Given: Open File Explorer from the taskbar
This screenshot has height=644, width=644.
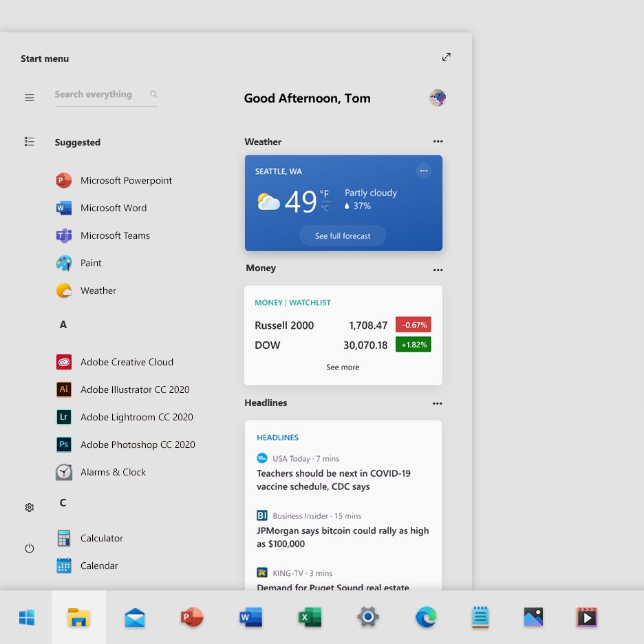Looking at the screenshot, I should [78, 617].
